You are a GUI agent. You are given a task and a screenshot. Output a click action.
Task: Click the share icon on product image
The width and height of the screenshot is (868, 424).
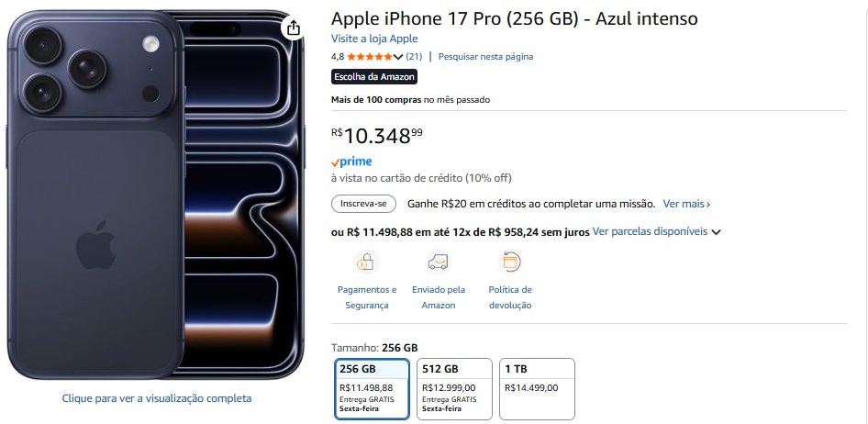[x=293, y=28]
